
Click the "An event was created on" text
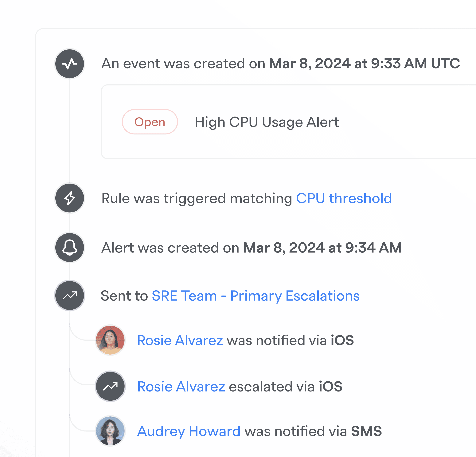[x=183, y=64]
